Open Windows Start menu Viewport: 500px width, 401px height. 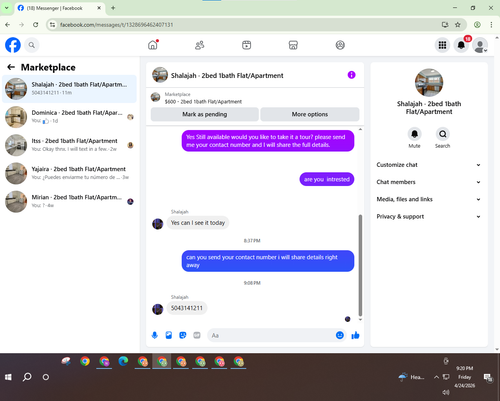[8, 377]
